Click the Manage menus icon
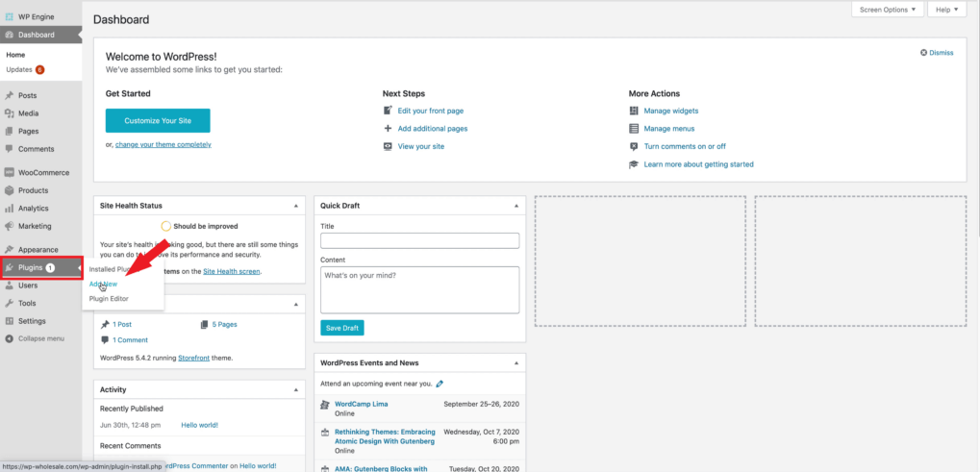Viewport: 980px width, 472px height. click(634, 129)
